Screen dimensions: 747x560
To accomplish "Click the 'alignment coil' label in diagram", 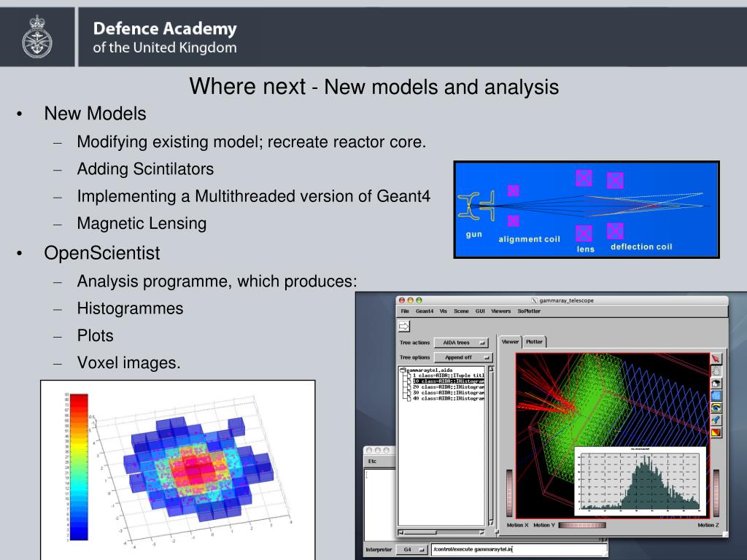I will pyautogui.click(x=530, y=239).
